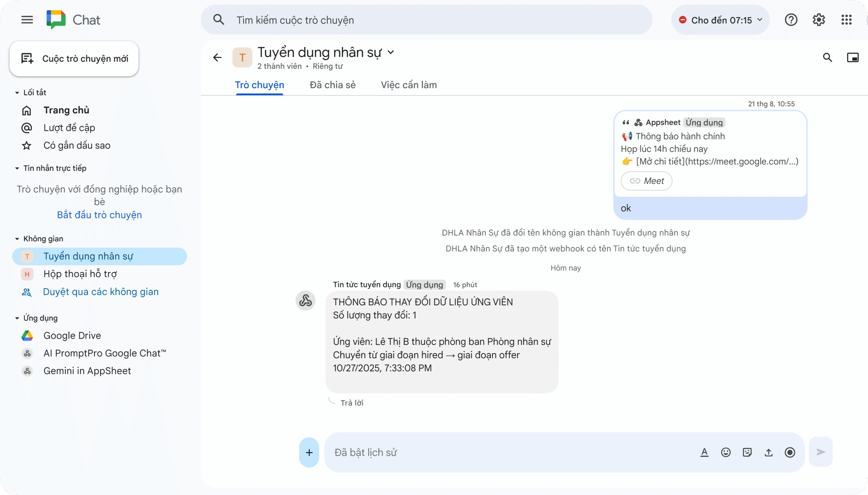The width and height of the screenshot is (868, 495).
Task: Click the help question mark icon
Action: click(791, 20)
